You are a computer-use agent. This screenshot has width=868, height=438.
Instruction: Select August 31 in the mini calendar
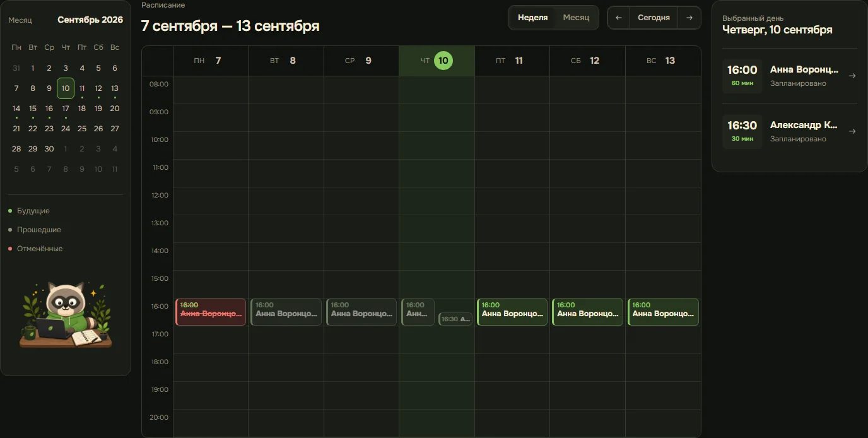point(16,68)
